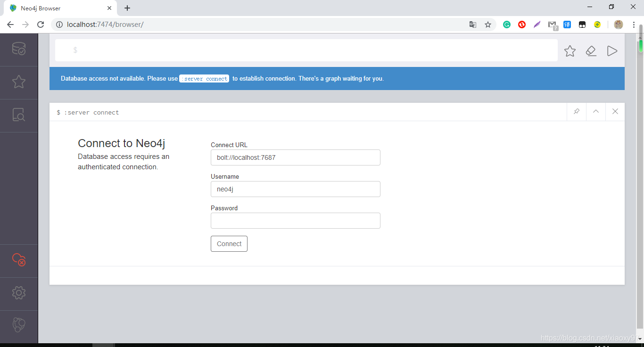Open the Grammarly extension icon

(507, 25)
